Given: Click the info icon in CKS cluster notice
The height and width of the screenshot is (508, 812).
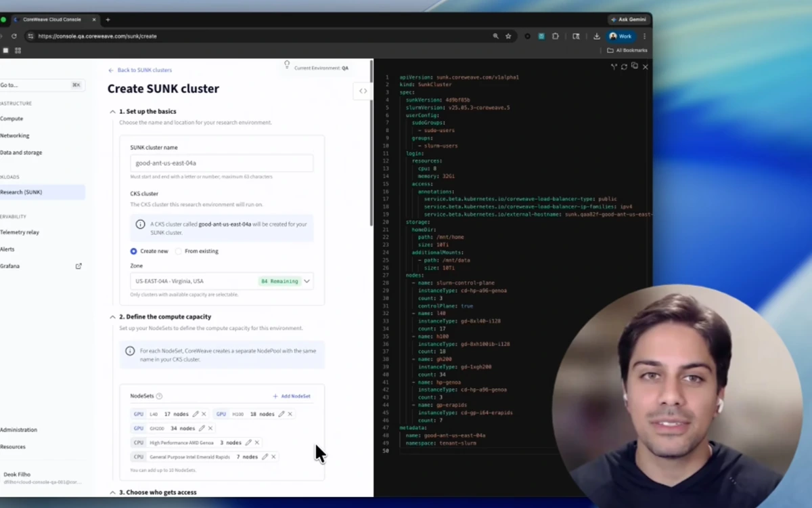Looking at the screenshot, I should point(140,224).
